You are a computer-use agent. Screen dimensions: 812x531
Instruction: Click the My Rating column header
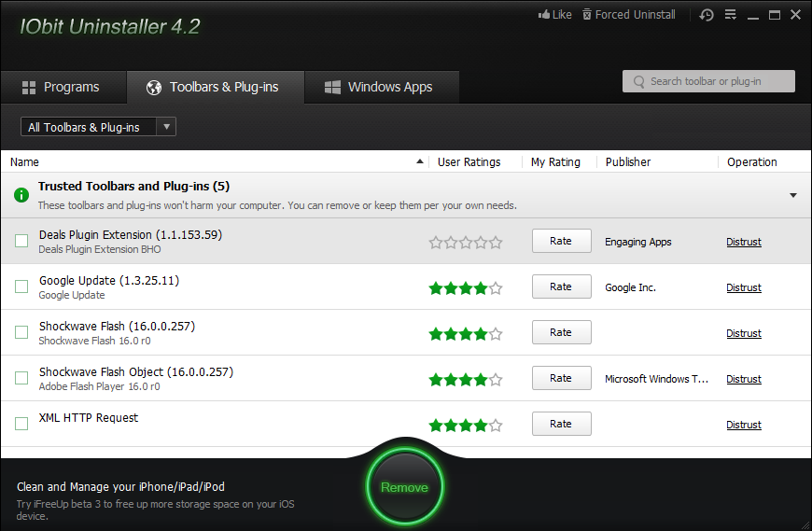[x=555, y=162]
